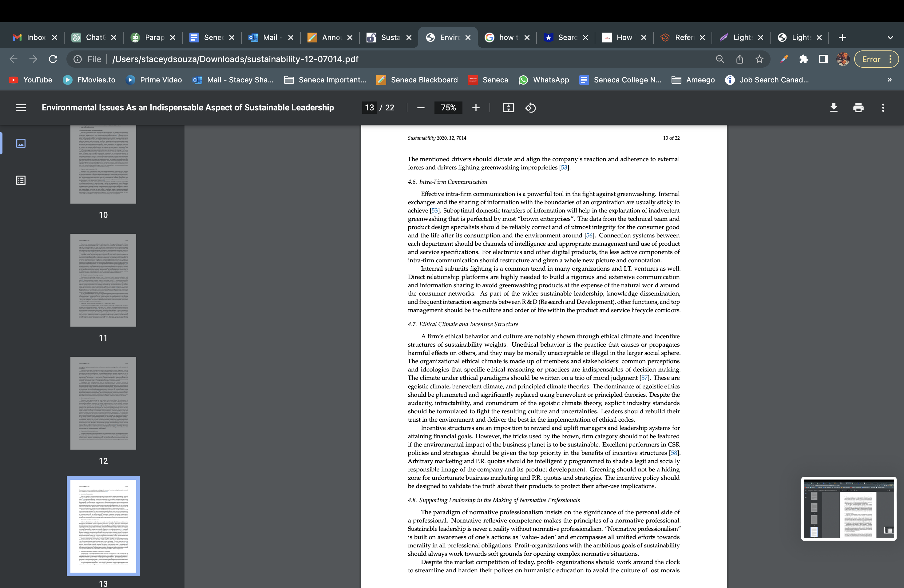This screenshot has height=588, width=904.
Task: Click the thumbnail for page 12
Action: pos(103,403)
